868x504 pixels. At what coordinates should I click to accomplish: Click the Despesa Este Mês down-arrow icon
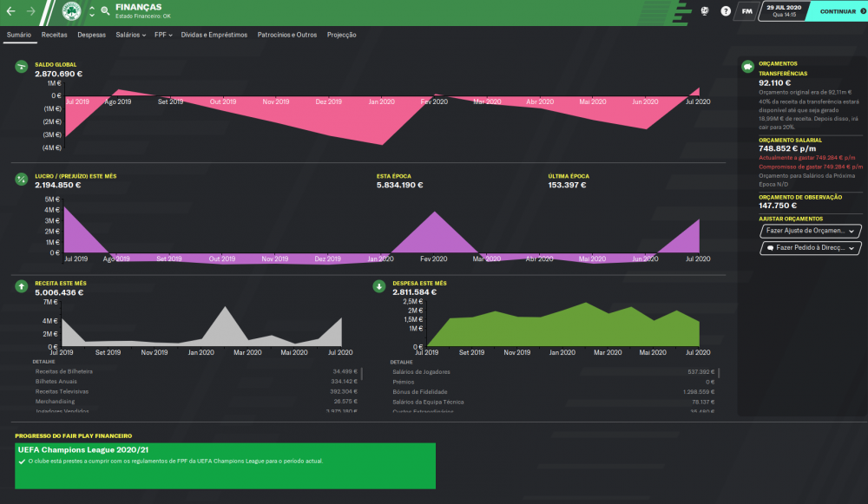379,286
